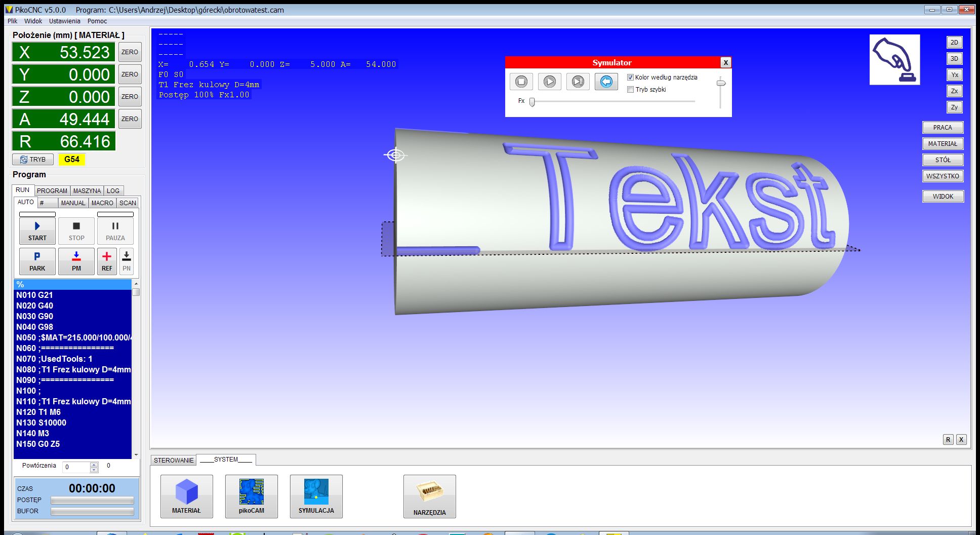The height and width of the screenshot is (535, 980).
Task: Start the program with the START button
Action: point(37,231)
